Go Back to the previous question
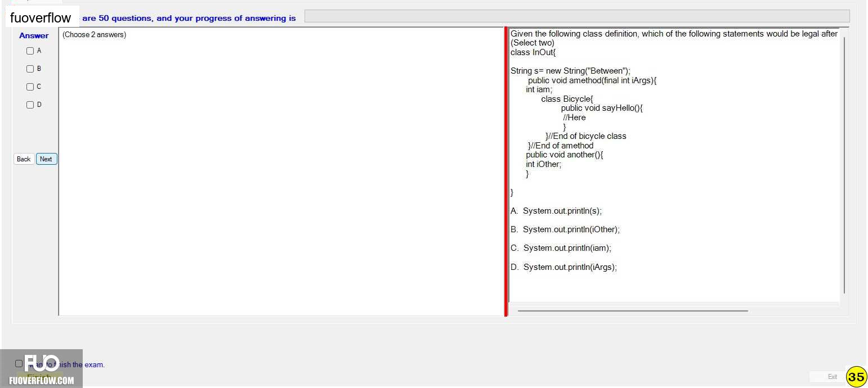The width and height of the screenshot is (868, 388). [24, 159]
